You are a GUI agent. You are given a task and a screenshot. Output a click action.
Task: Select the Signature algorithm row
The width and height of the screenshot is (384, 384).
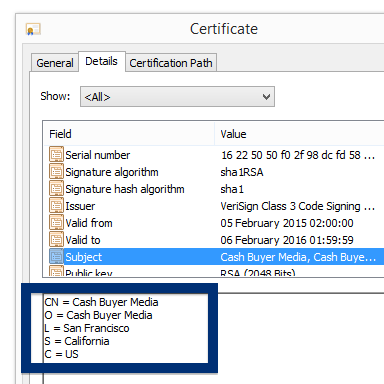pos(214,172)
